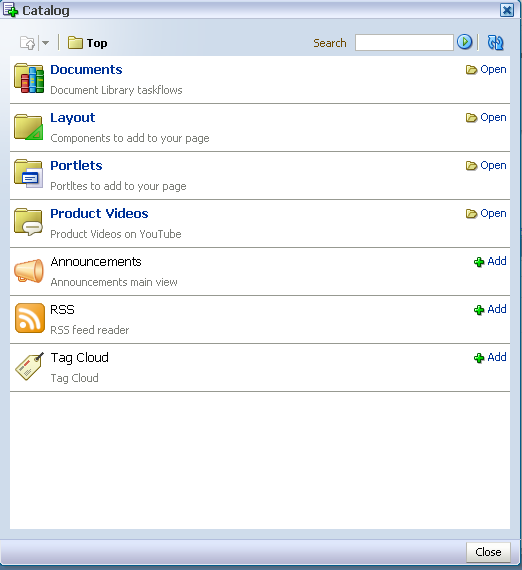The image size is (522, 570).
Task: Click the Portlets folder icon
Action: (29, 174)
